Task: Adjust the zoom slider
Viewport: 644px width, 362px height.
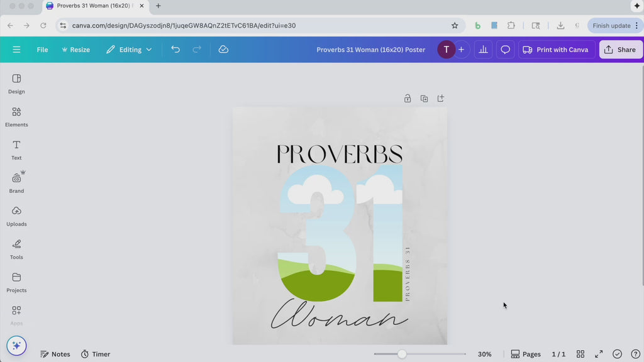Action: (402, 354)
